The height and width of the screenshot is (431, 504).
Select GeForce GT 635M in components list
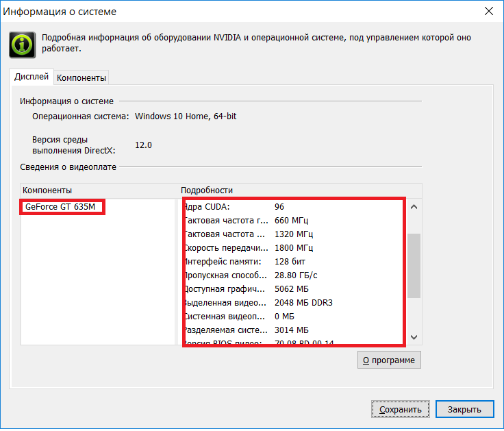(x=60, y=207)
